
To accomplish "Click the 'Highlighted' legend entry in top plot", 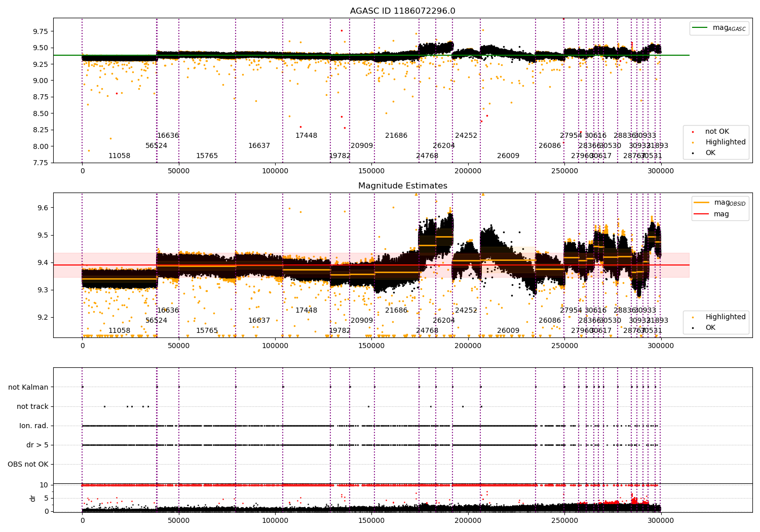I will pyautogui.click(x=715, y=142).
